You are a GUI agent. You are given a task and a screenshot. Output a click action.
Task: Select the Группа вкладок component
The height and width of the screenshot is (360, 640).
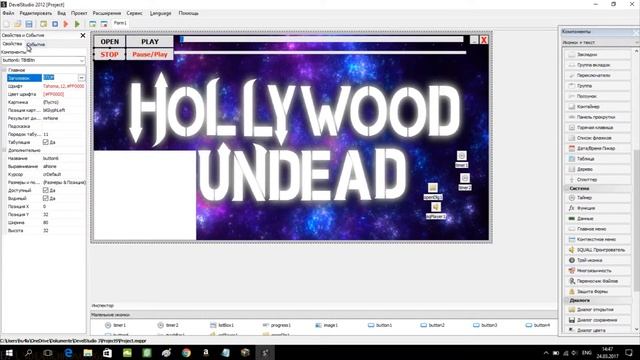(598, 65)
